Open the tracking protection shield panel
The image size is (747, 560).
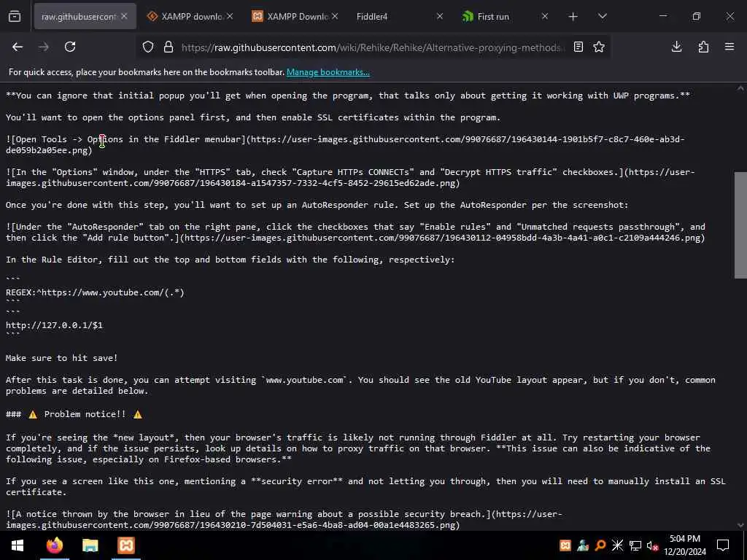(148, 47)
